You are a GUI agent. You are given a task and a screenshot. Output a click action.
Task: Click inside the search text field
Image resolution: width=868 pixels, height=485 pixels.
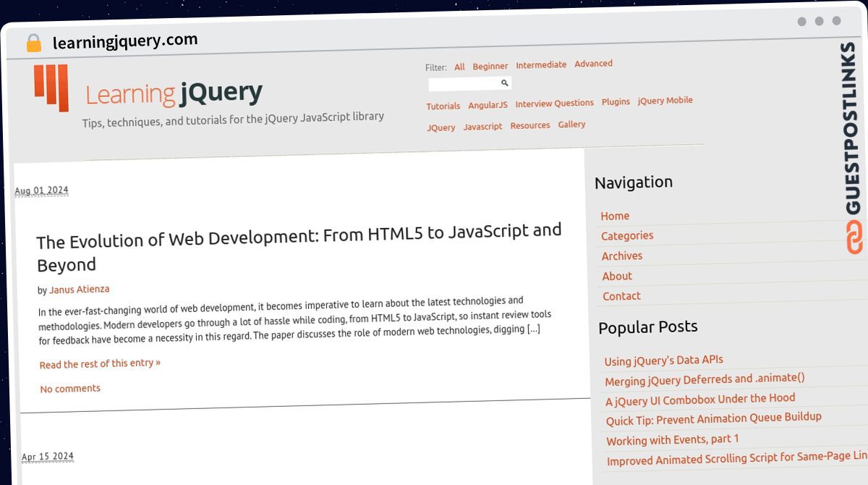[x=463, y=84]
